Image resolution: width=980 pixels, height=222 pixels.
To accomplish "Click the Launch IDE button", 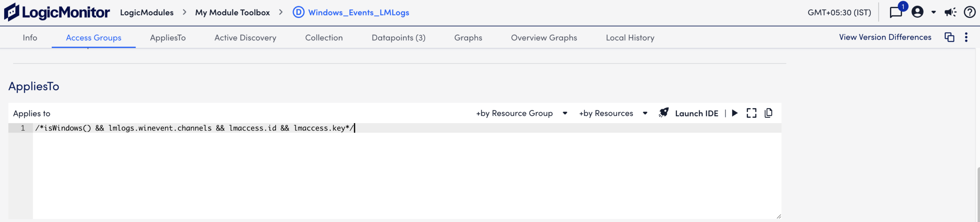I will (x=696, y=113).
